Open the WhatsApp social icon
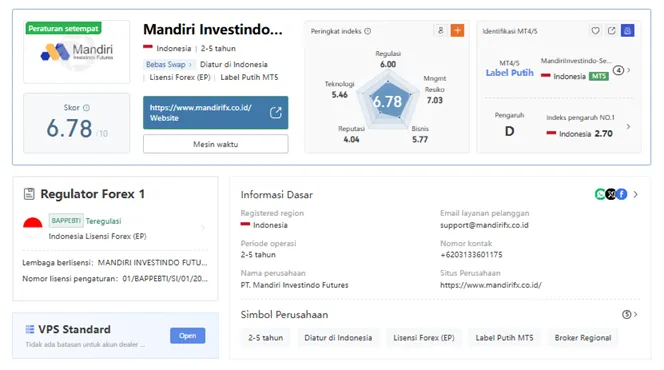Viewport: 664px width, 370px height. [x=600, y=194]
